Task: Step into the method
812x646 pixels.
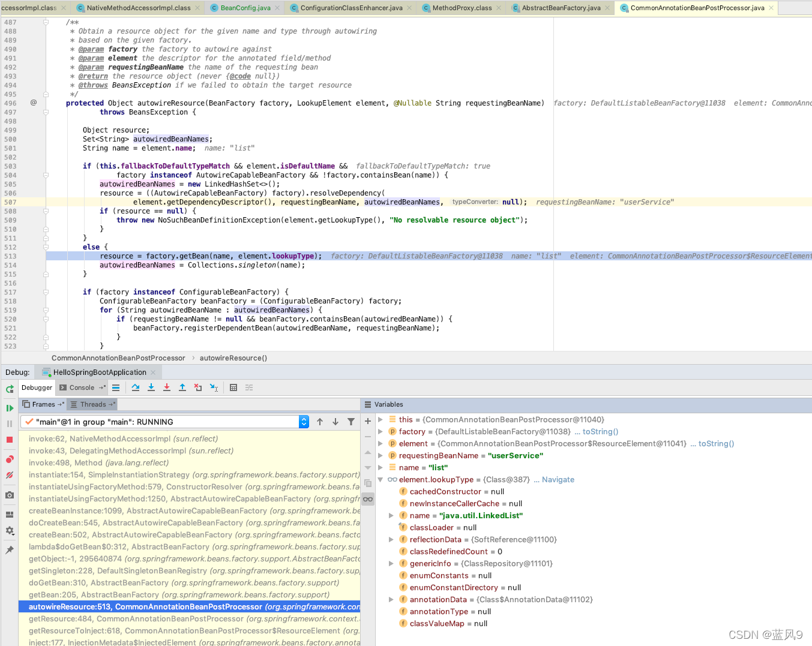Action: click(151, 387)
